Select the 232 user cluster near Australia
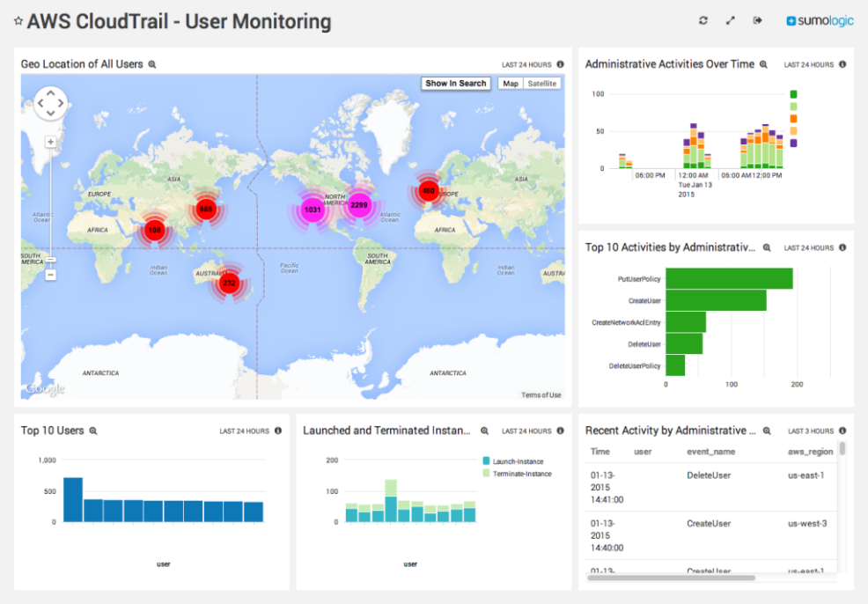This screenshot has height=604, width=868. (229, 283)
